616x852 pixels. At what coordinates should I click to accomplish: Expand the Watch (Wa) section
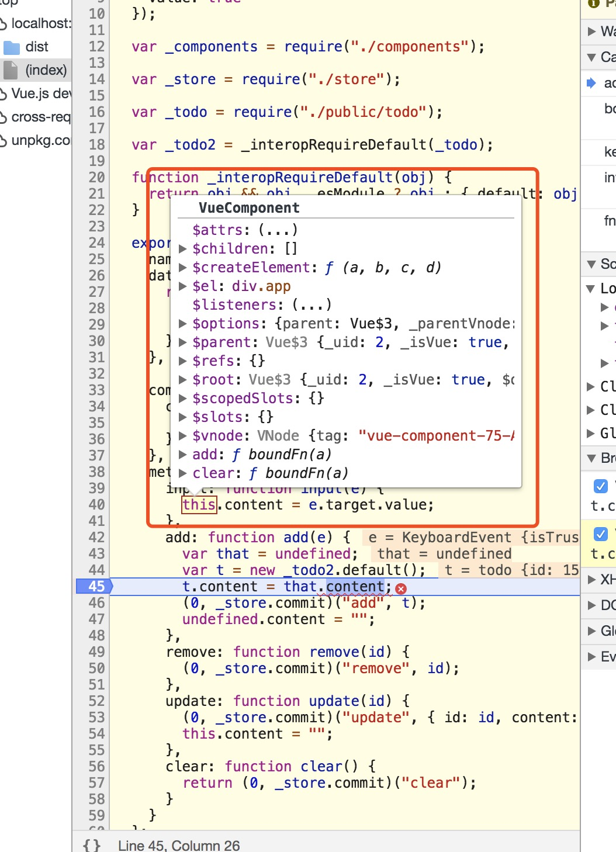click(591, 31)
